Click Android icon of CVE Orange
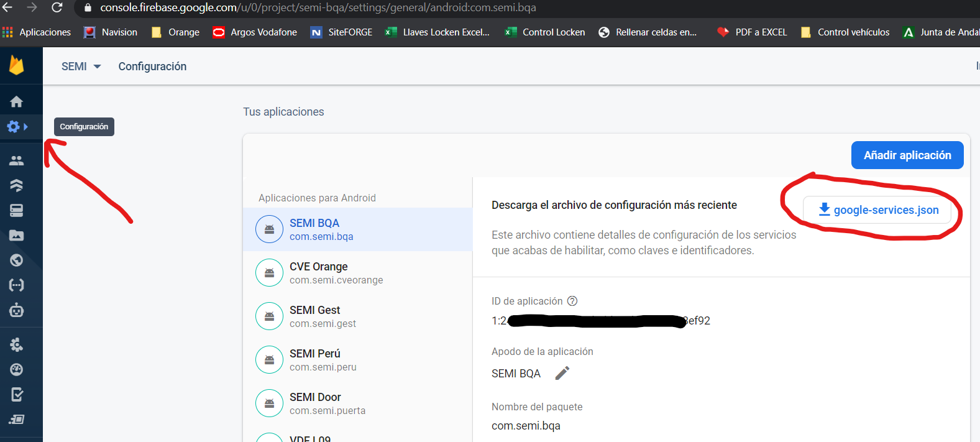 coord(270,273)
